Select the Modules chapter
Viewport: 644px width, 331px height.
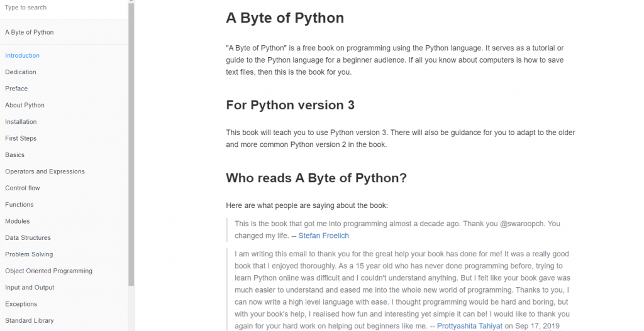click(17, 221)
